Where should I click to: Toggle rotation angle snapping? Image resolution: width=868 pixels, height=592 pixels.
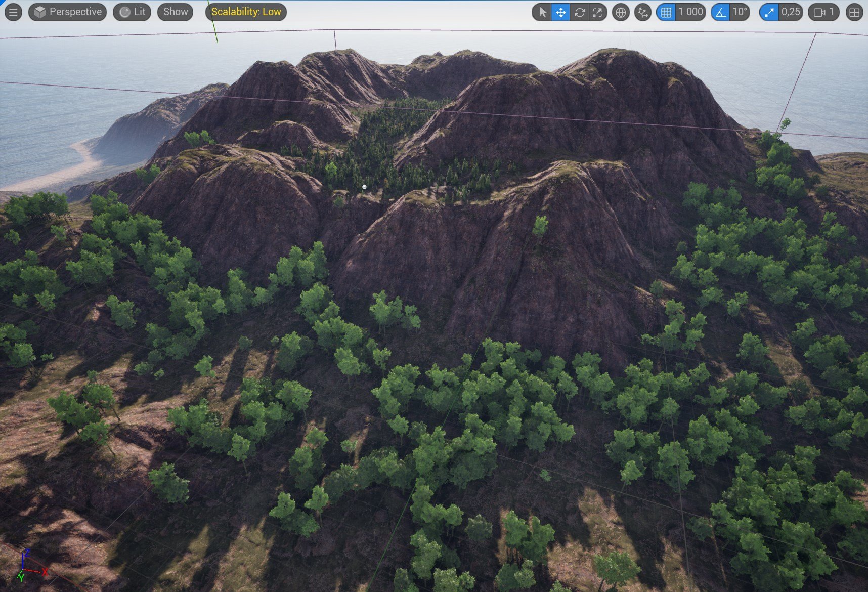721,12
